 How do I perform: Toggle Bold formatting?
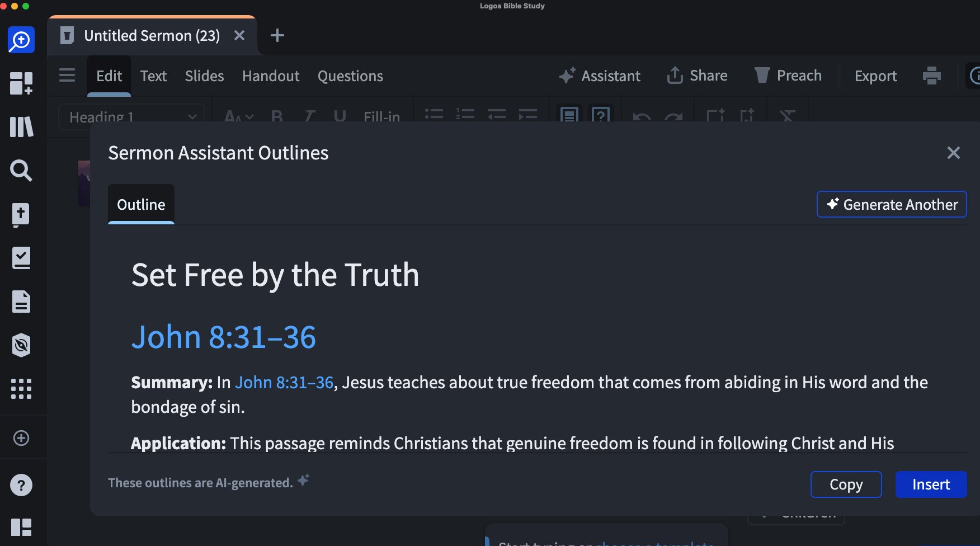277,116
